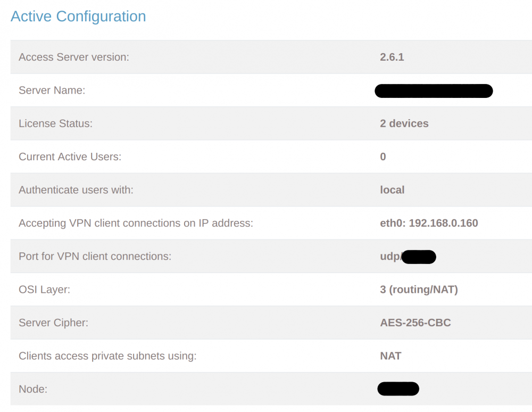Select the eth0: 192.168.0.160 address value
Screen dimensions: 532x412
pos(429,223)
